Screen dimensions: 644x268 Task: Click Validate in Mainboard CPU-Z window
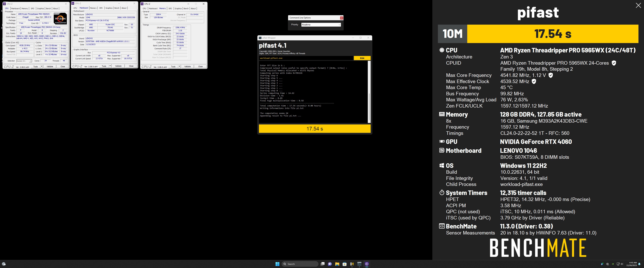pyautogui.click(x=118, y=66)
